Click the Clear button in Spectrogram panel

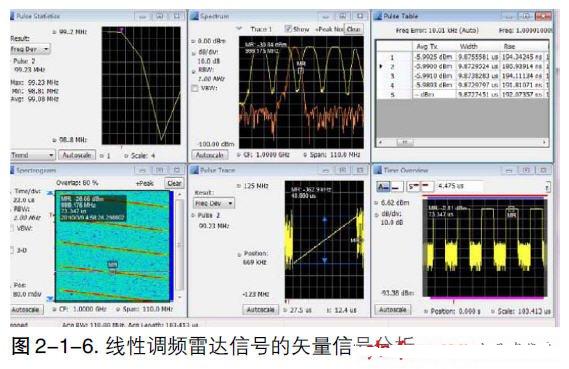(x=174, y=183)
